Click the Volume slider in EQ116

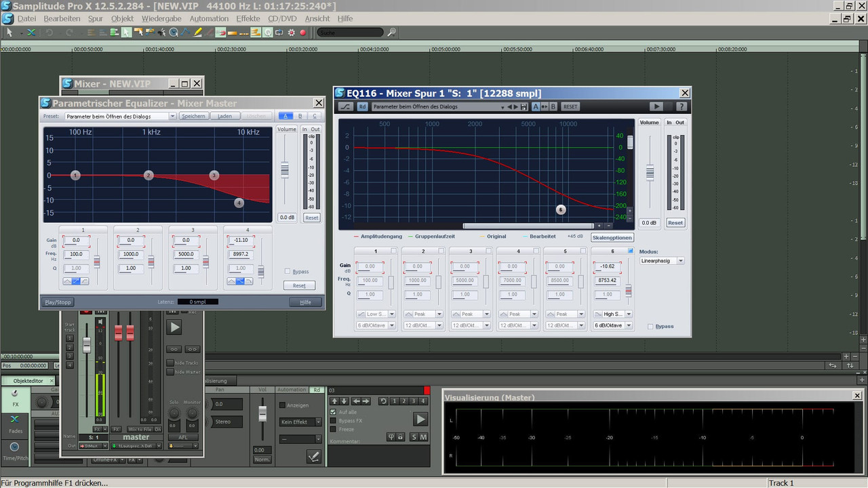(x=650, y=172)
